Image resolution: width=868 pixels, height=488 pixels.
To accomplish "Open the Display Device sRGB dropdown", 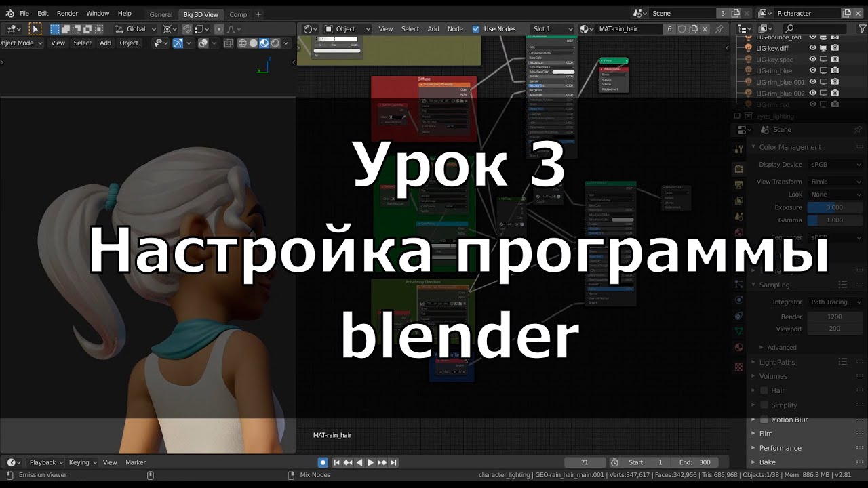I will pos(835,164).
